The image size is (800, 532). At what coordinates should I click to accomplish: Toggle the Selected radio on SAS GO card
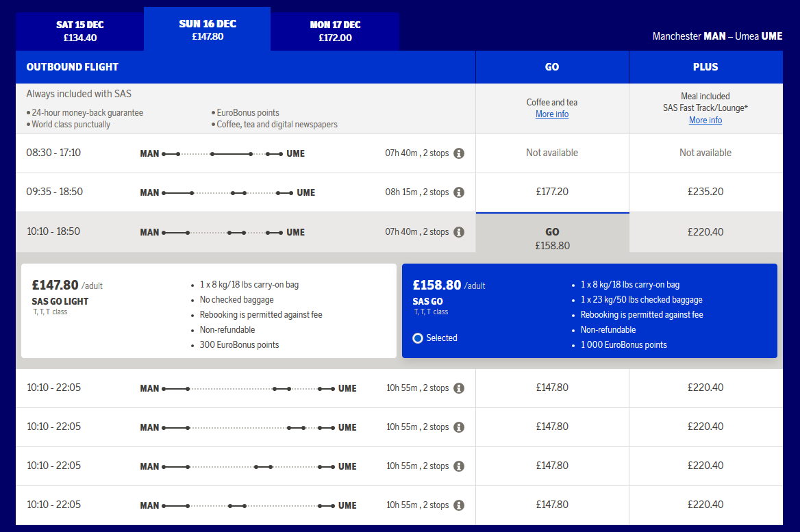[x=418, y=338]
